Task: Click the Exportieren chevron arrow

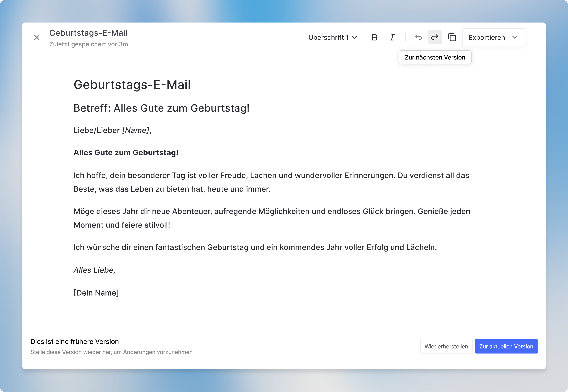Action: click(x=515, y=37)
